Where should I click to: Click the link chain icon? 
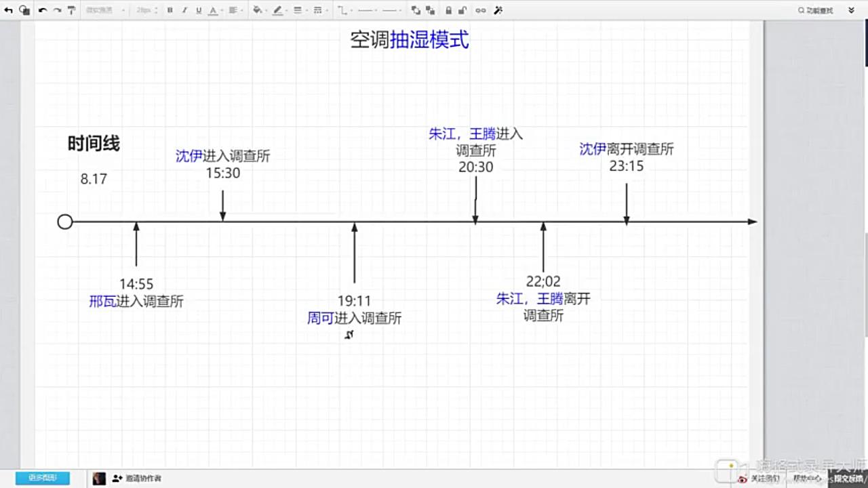[x=480, y=10]
